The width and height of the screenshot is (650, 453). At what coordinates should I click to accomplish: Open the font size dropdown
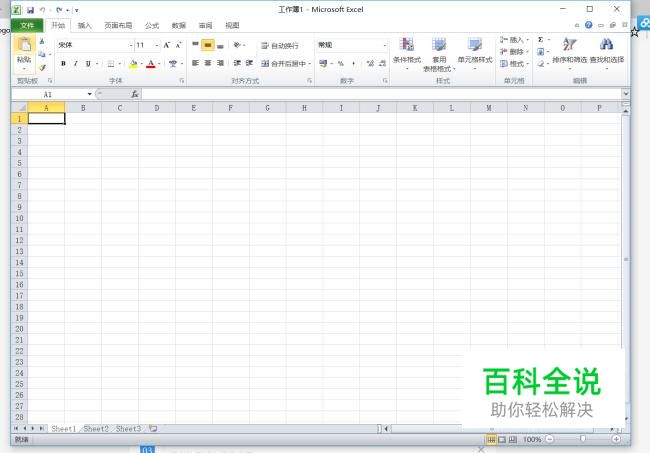(157, 45)
